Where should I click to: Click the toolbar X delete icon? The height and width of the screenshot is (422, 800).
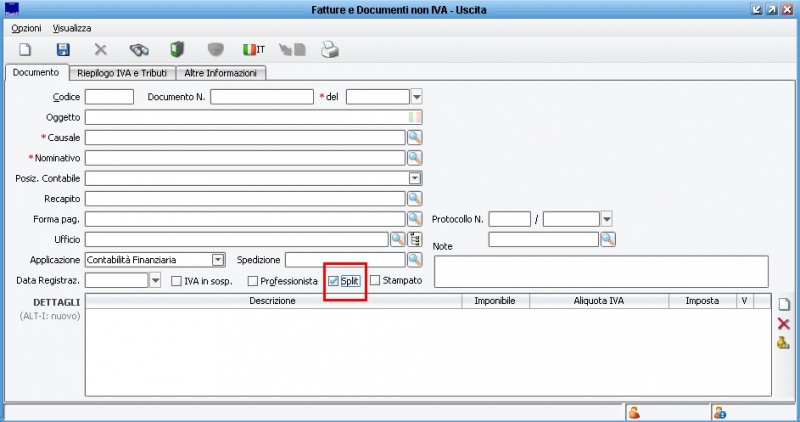(x=101, y=49)
